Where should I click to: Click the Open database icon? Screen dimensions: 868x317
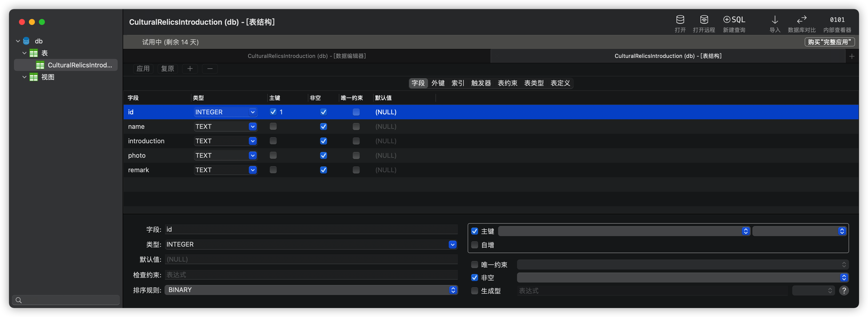(x=680, y=20)
